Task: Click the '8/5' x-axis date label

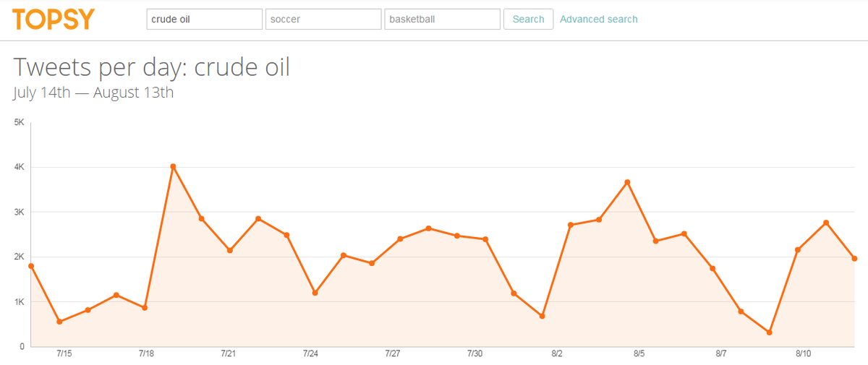Action: (639, 354)
